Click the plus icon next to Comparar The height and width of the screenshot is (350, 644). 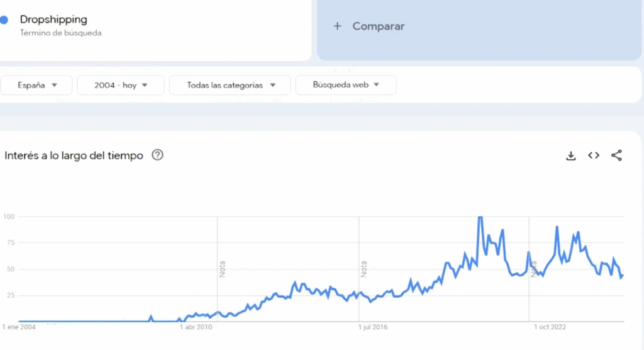pyautogui.click(x=337, y=26)
